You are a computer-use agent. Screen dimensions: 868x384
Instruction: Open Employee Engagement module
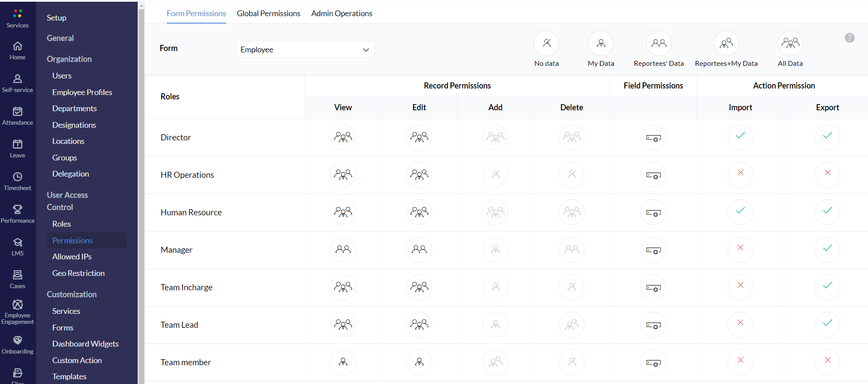tap(17, 312)
